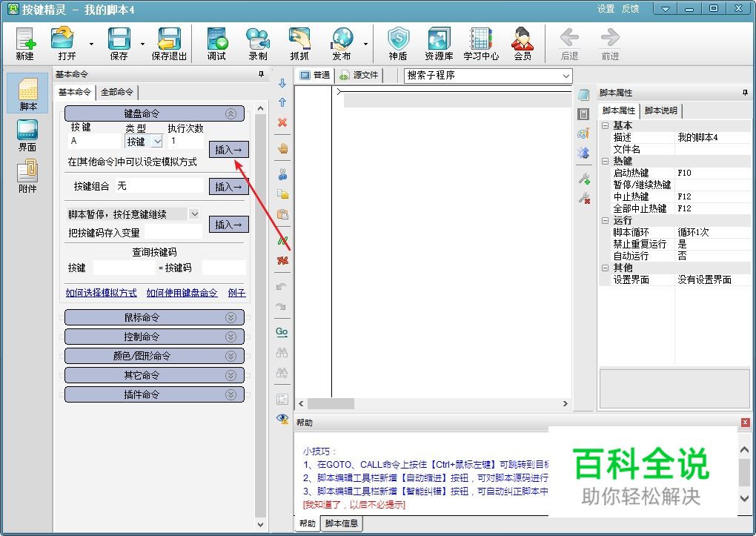The image size is (756, 536).
Task: Open the 类型 按键 dropdown
Action: coord(157,142)
